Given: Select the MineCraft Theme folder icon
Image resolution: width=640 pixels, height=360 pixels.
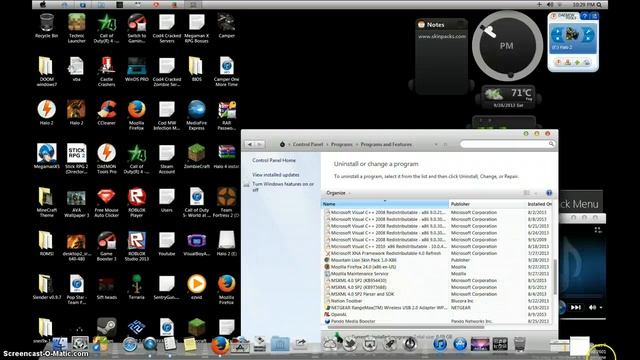Looking at the screenshot, I should [x=47, y=202].
